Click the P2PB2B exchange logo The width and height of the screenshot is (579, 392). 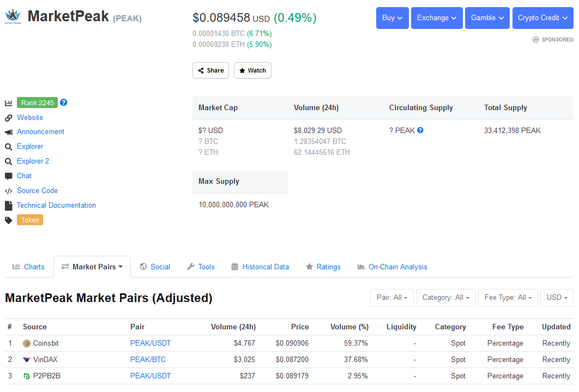(27, 376)
